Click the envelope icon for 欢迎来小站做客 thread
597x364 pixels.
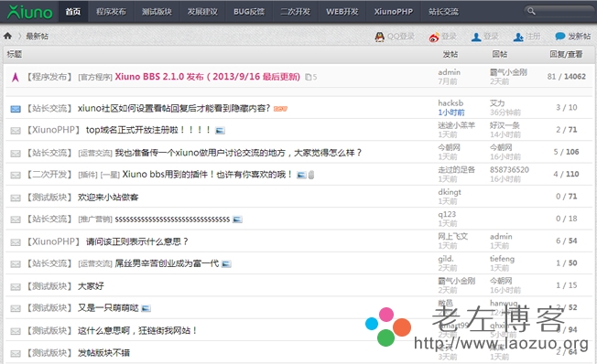tap(16, 198)
